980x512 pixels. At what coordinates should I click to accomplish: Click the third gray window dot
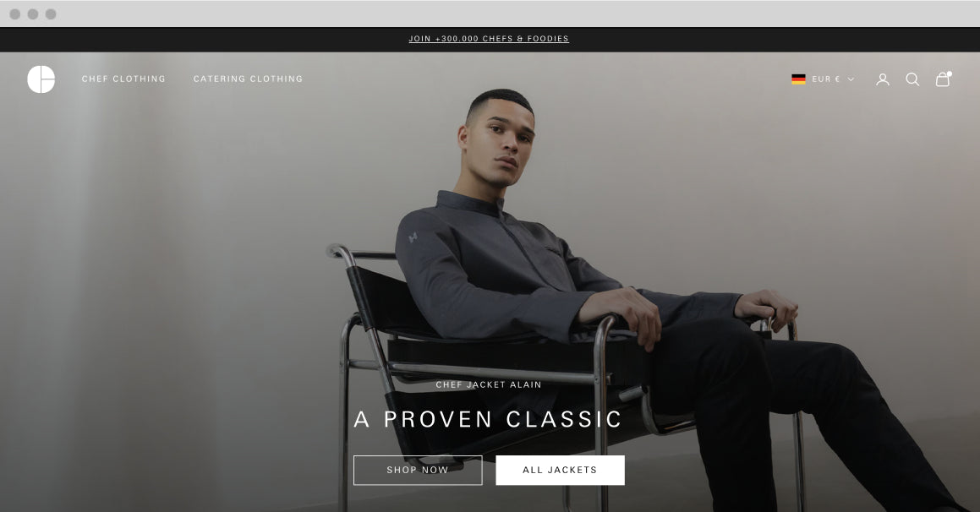52,14
